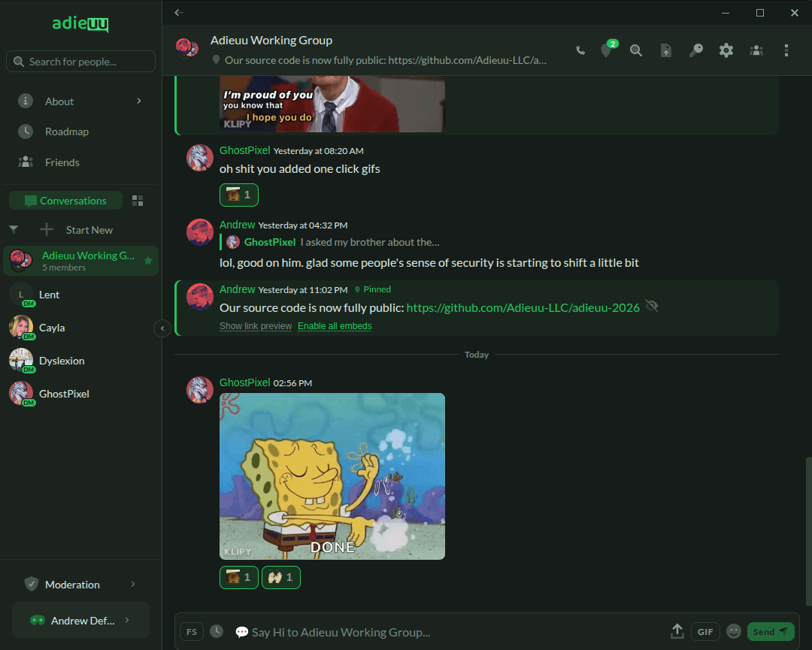
Task: Open the three-dot more options menu
Action: click(x=786, y=50)
